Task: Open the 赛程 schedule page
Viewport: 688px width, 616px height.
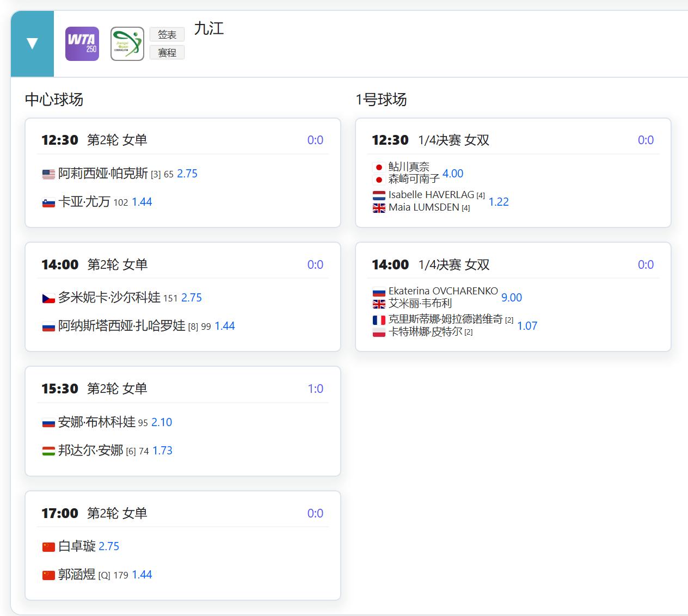Action: [167, 52]
